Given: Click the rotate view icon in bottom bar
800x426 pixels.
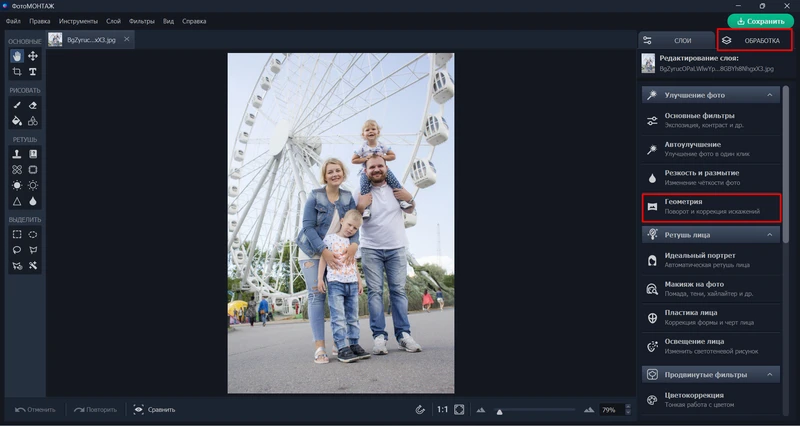Looking at the screenshot, I should click(x=420, y=410).
